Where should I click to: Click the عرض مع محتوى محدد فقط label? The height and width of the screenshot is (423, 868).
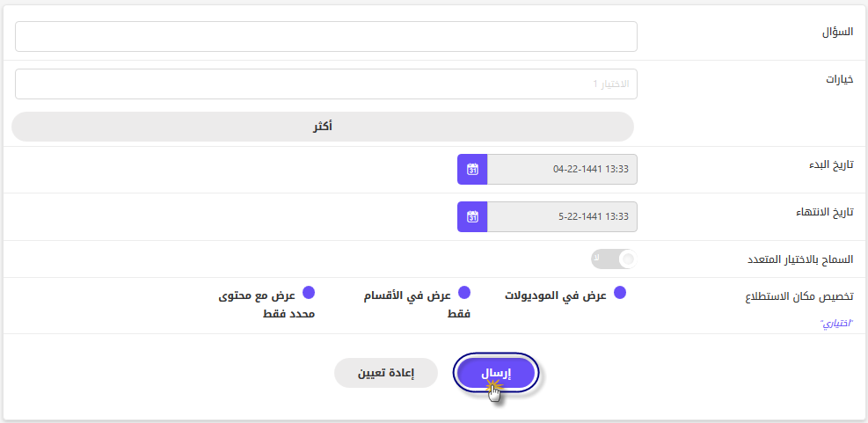[266, 304]
